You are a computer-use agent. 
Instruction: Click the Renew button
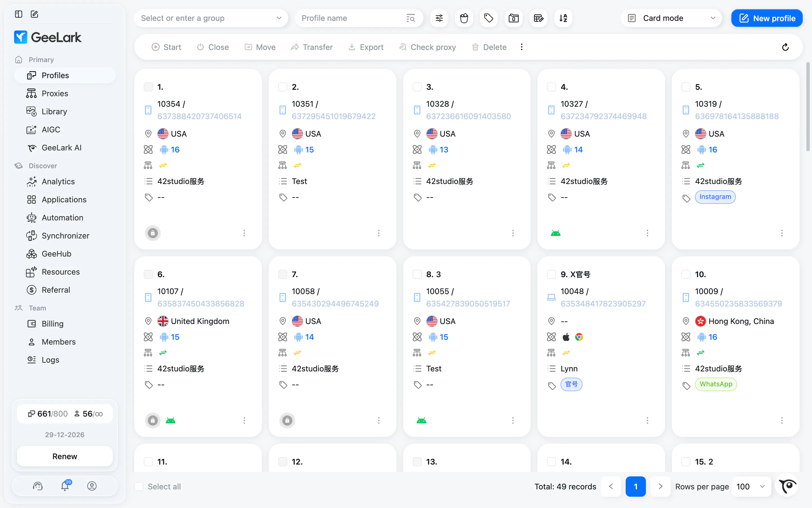[65, 456]
